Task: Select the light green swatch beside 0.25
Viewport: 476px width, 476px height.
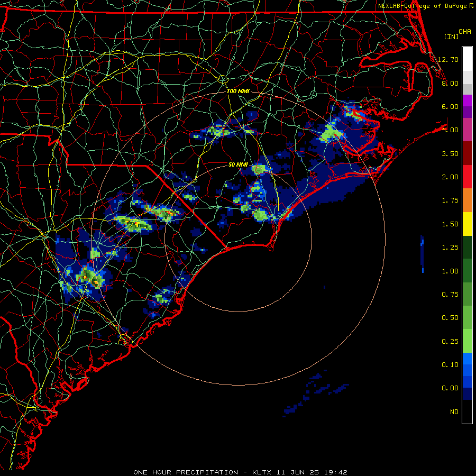Action: pyautogui.click(x=467, y=341)
